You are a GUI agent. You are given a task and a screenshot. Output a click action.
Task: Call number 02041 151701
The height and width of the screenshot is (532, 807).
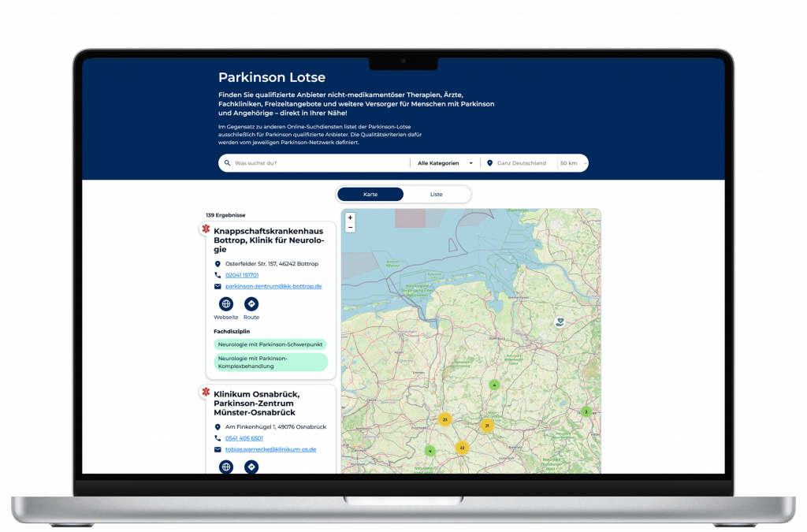tap(242, 275)
